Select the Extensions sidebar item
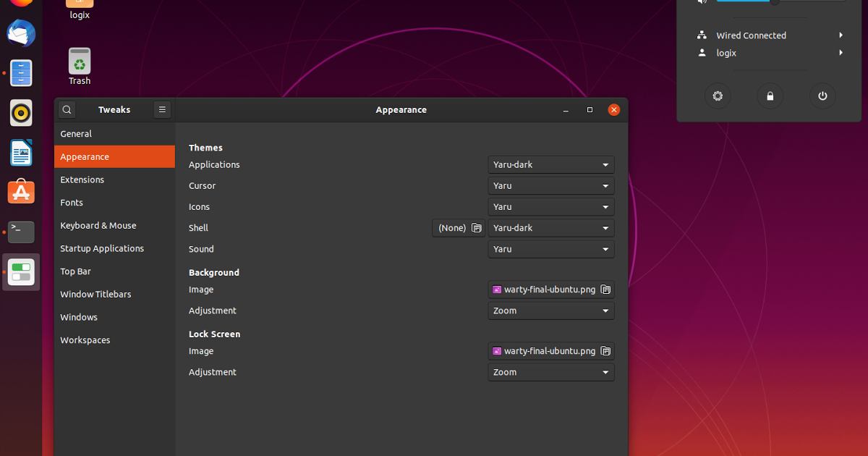Viewport: 868px width, 456px height. tap(82, 180)
